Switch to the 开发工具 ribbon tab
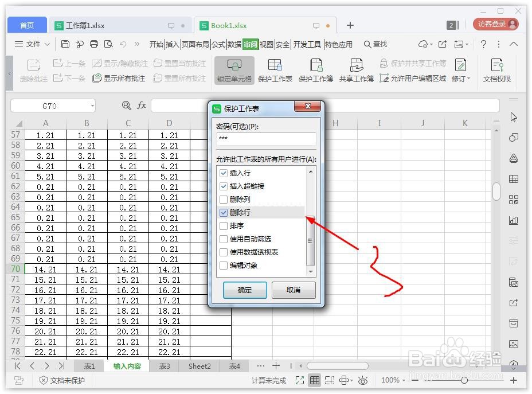 (307, 44)
